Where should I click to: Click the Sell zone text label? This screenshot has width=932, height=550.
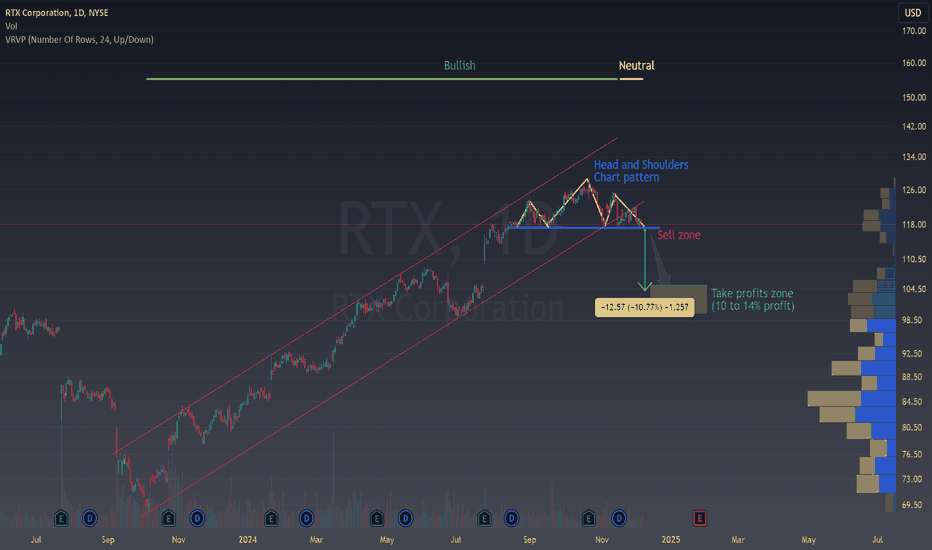click(x=679, y=235)
